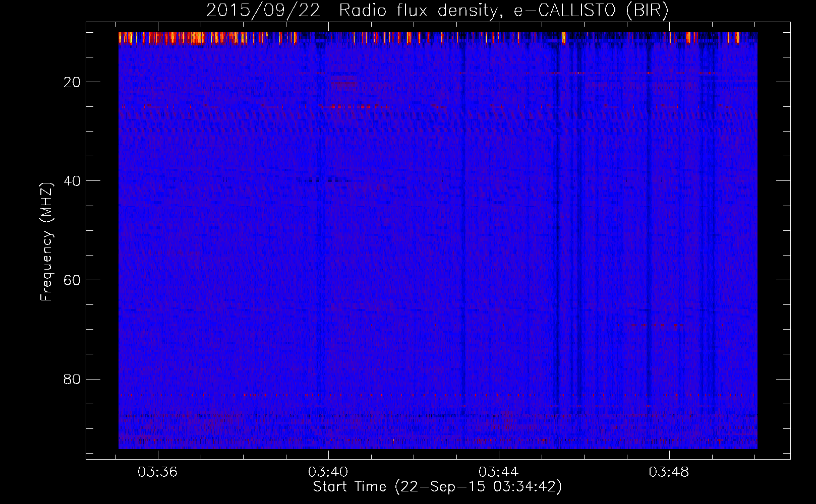Click the 03:36 time tick label

pyautogui.click(x=158, y=472)
